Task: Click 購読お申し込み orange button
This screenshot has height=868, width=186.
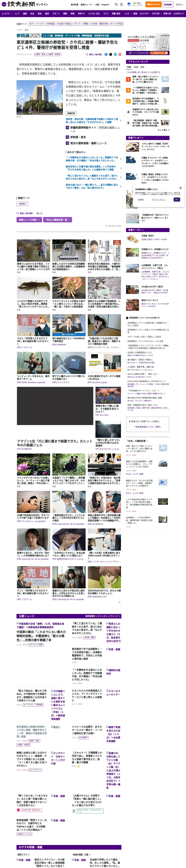Action: (153, 4)
